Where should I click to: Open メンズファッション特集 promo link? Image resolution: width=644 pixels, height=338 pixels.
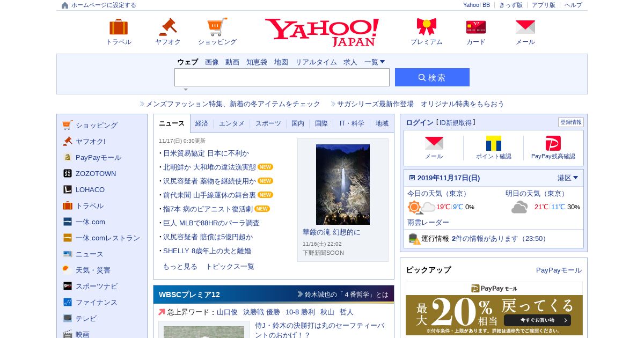[x=233, y=104]
